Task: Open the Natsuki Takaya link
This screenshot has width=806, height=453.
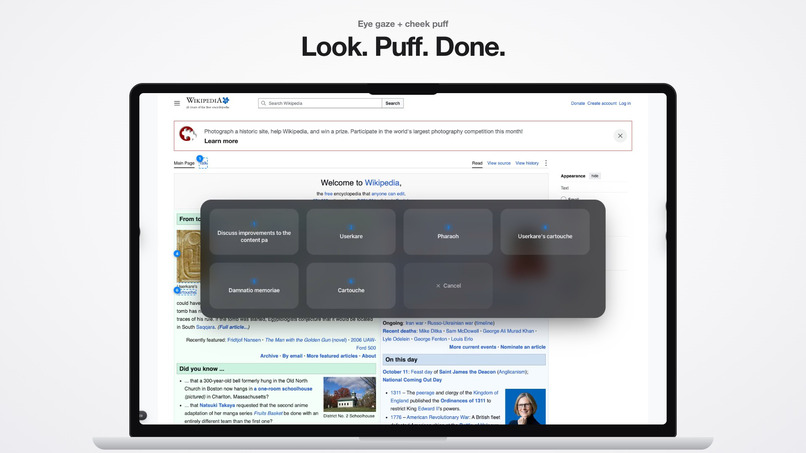Action: click(x=217, y=405)
